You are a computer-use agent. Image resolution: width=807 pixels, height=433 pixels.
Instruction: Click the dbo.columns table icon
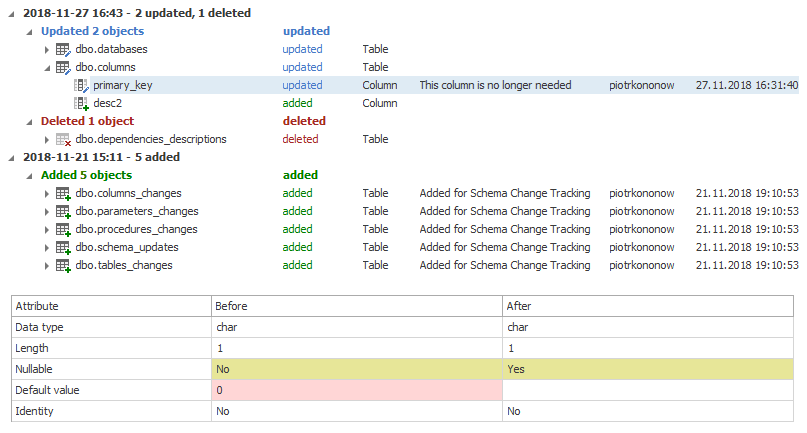tap(63, 67)
